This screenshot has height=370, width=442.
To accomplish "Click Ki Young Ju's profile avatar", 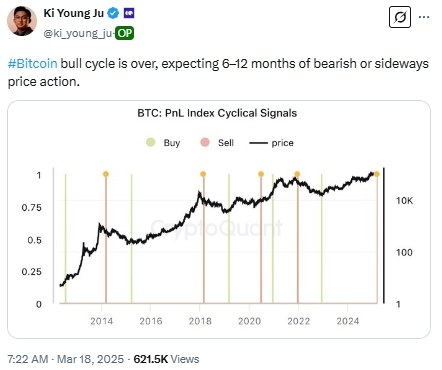I will [22, 21].
